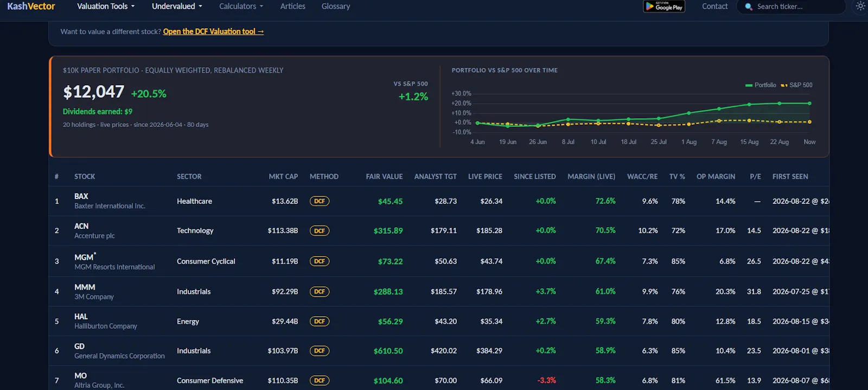Open the KashVector home logo
Screen dimensions: 868x390
31,7
